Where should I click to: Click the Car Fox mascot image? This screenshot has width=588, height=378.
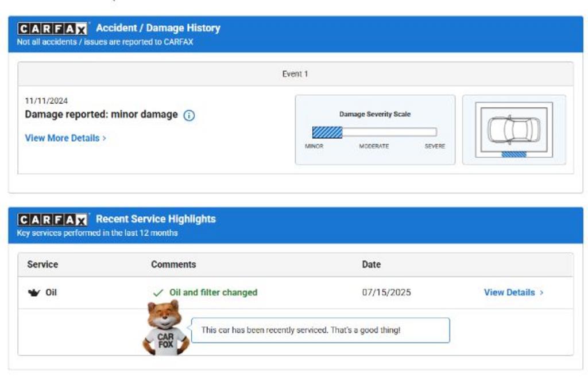166,328
